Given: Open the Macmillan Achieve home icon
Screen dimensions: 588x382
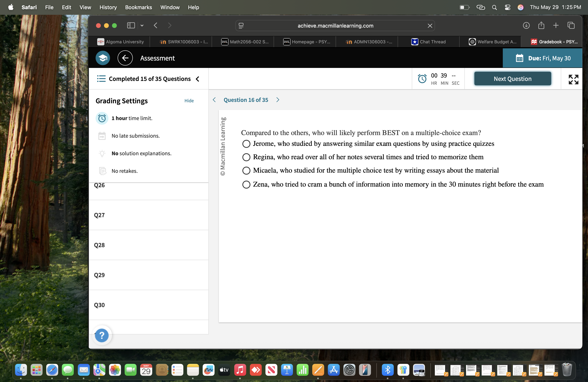Looking at the screenshot, I should click(x=102, y=58).
